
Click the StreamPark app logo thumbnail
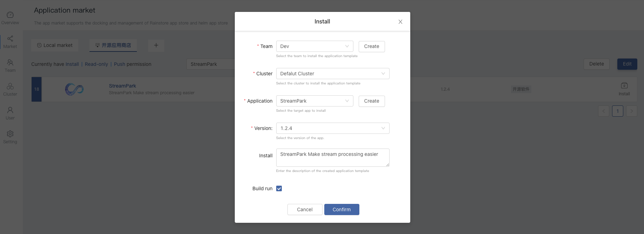[x=74, y=89]
